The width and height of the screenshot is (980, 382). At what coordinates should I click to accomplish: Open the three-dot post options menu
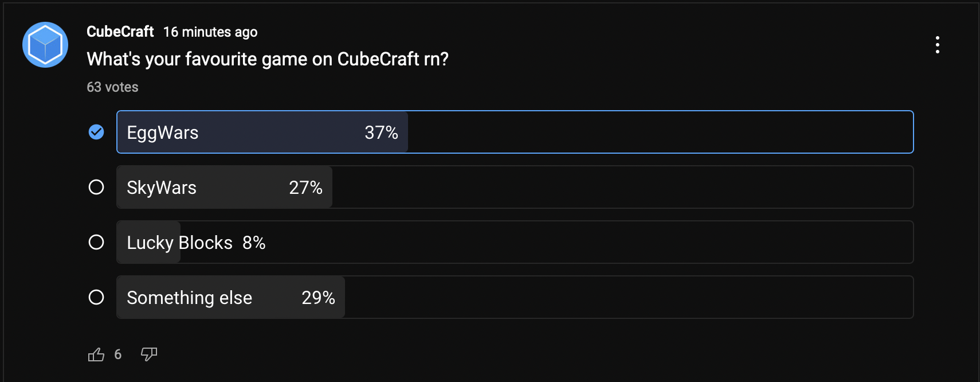point(938,45)
